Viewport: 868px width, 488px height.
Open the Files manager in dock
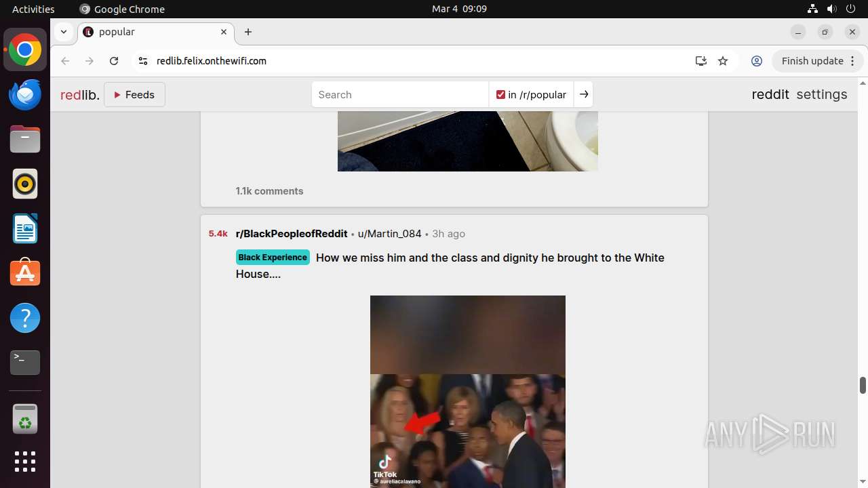point(25,140)
